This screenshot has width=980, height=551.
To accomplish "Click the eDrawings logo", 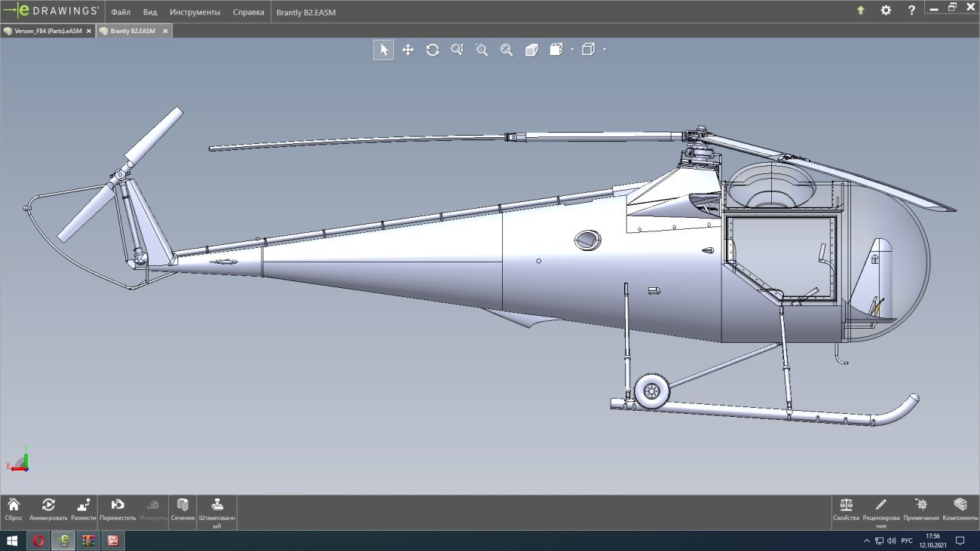I will coord(51,11).
